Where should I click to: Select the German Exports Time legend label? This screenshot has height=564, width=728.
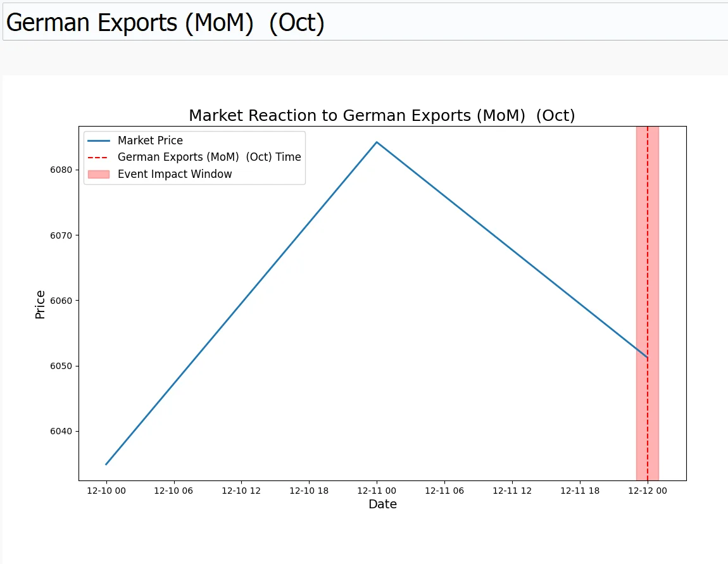[x=209, y=157]
